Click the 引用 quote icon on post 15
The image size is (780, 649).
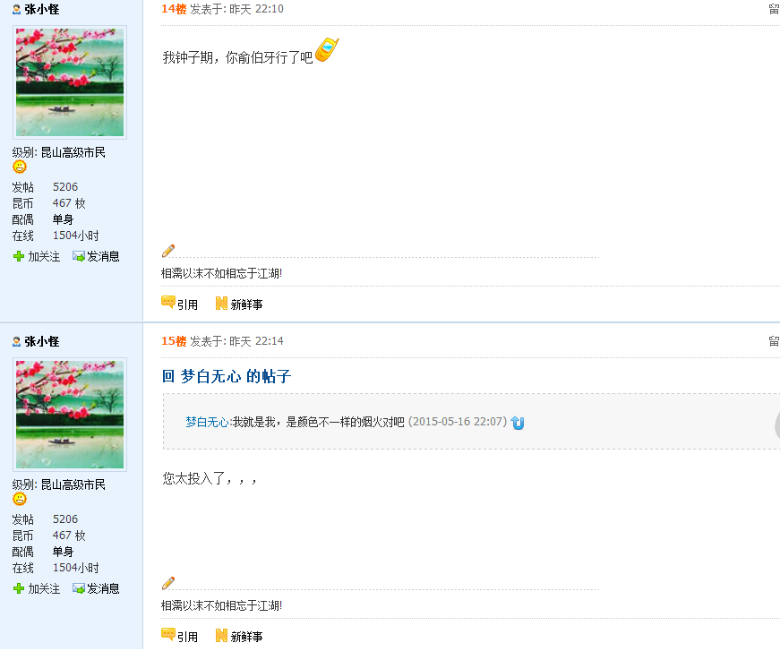pos(168,635)
